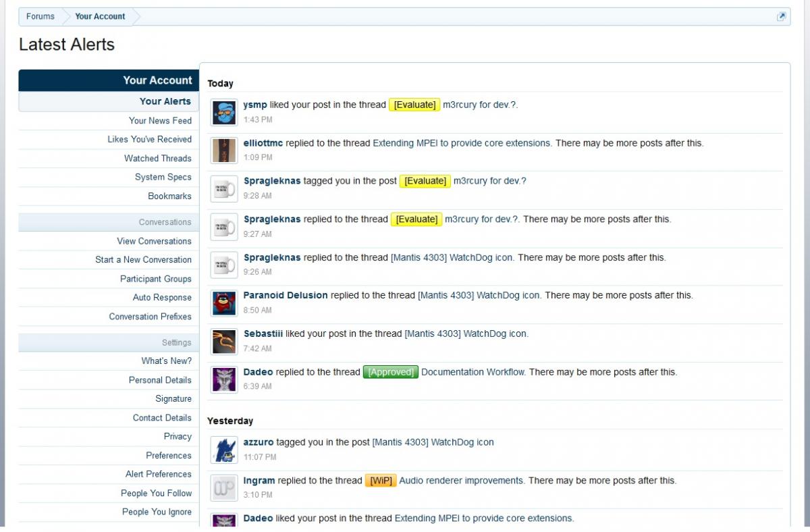Click Spragleknas avatar on the 9:27 AM alert
Screen dimensions: 810x532
[x=224, y=227]
